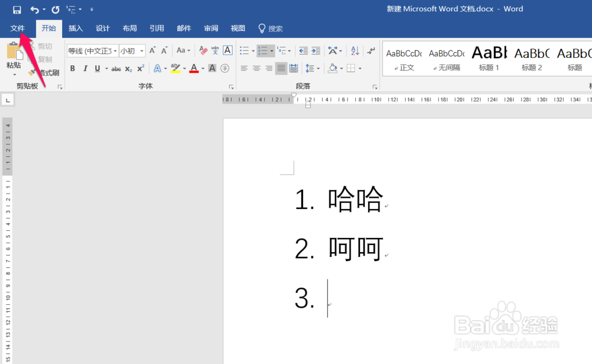Click the Shading paint bucket icon
Image resolution: width=592 pixels, height=364 pixels.
click(332, 68)
